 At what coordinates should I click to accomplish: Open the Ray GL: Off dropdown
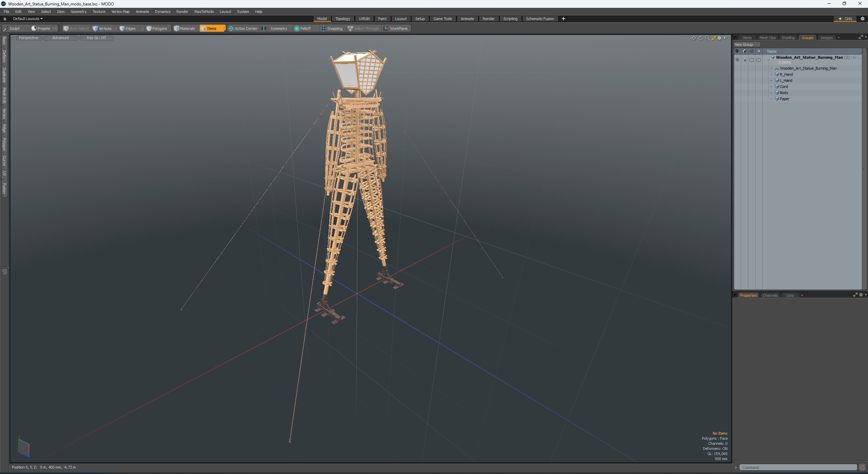coord(96,38)
